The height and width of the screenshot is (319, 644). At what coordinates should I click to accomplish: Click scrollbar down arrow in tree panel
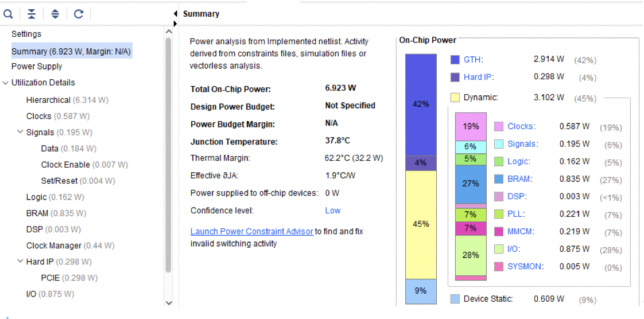click(168, 302)
